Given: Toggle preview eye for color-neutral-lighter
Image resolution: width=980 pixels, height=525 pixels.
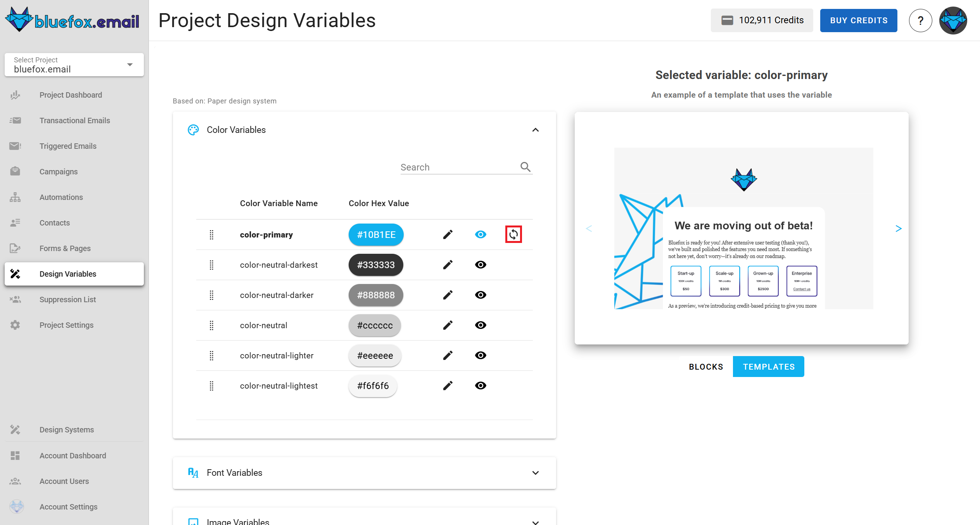Looking at the screenshot, I should pos(480,355).
